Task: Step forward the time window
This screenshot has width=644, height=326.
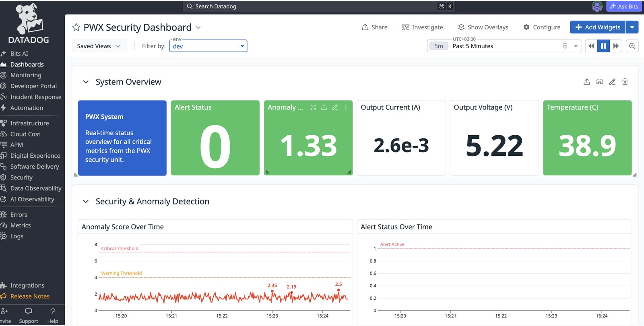Action: tap(616, 46)
